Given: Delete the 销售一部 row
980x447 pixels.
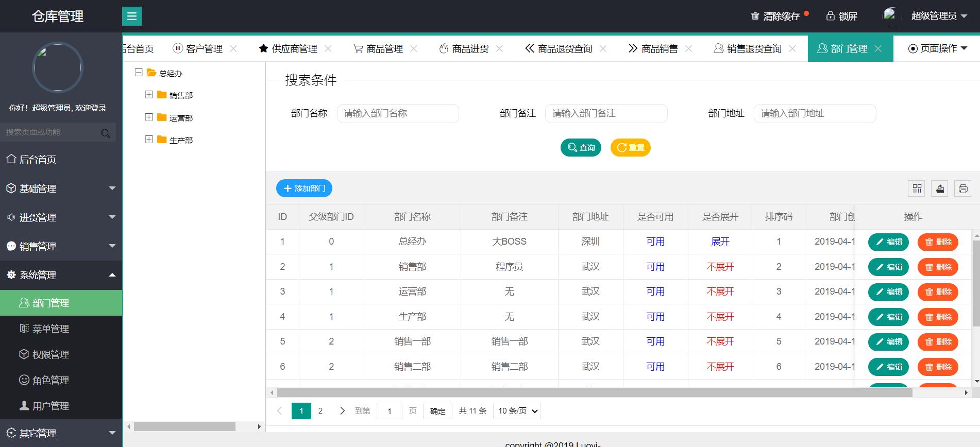Looking at the screenshot, I should point(938,342).
